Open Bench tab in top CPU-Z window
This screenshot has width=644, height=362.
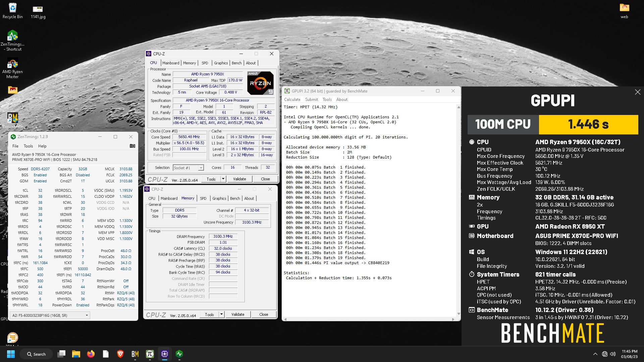click(236, 63)
